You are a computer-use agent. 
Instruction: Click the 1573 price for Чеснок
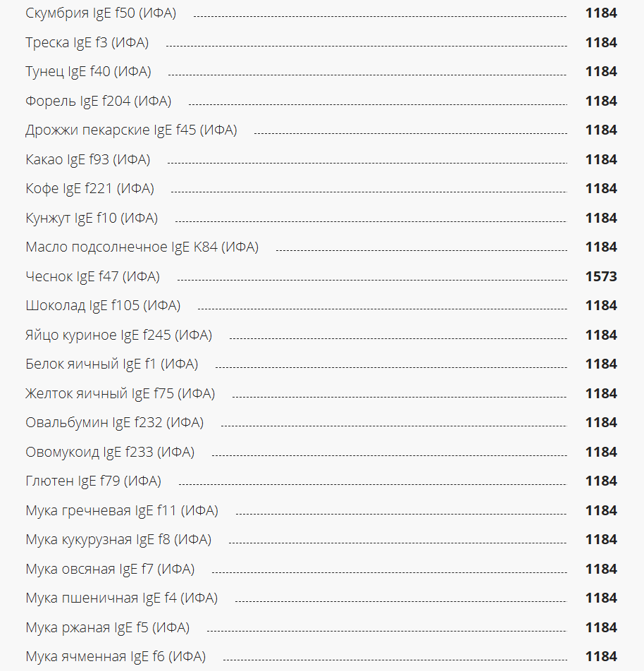[x=601, y=277]
